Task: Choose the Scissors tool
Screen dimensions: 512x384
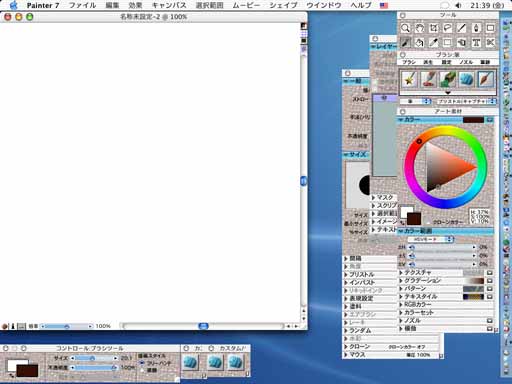Action: click(490, 43)
